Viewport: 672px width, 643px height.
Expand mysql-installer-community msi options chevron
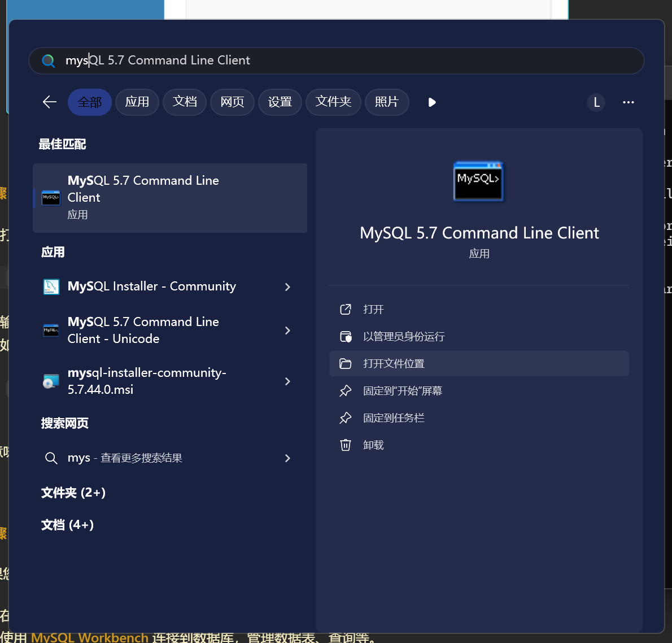pos(287,381)
